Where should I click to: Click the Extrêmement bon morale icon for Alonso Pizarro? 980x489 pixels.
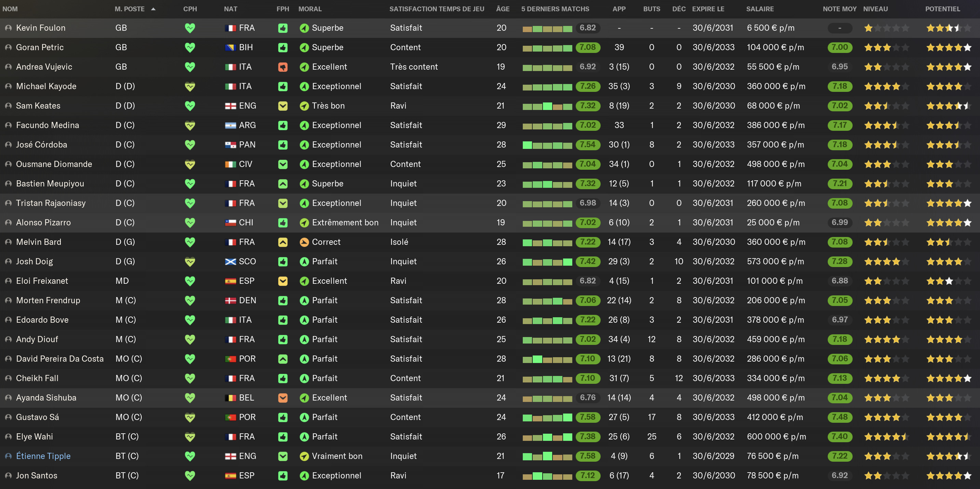click(x=304, y=223)
